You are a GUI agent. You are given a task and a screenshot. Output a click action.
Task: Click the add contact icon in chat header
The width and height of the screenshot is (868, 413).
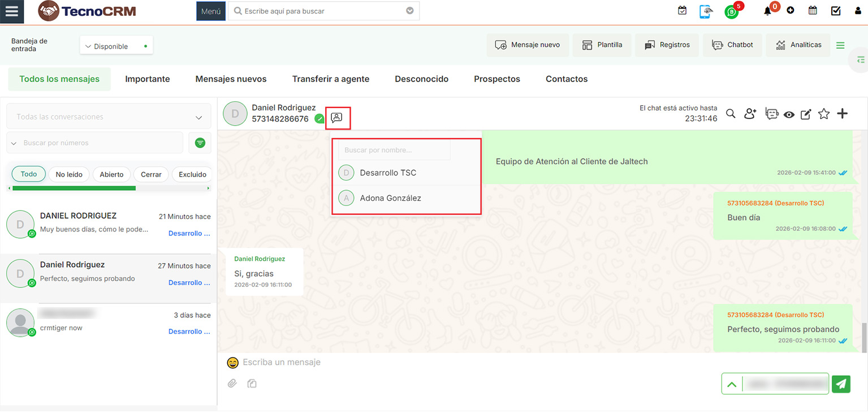(750, 114)
